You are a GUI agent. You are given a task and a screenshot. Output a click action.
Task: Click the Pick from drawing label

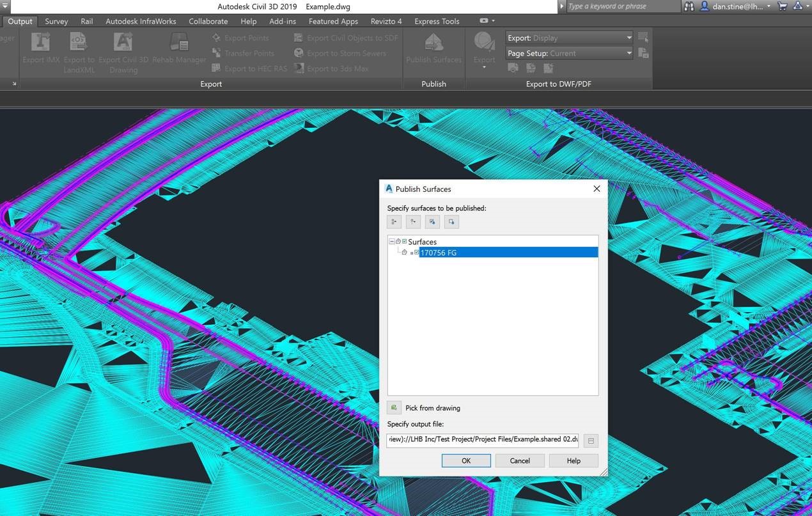(433, 408)
